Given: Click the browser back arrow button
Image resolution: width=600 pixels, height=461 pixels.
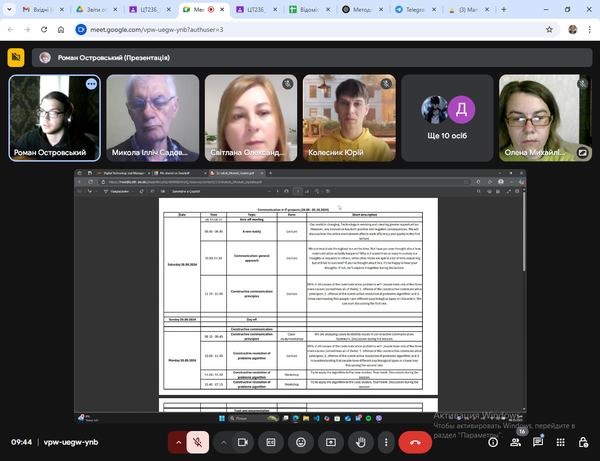Looking at the screenshot, I should pyautogui.click(x=11, y=30).
